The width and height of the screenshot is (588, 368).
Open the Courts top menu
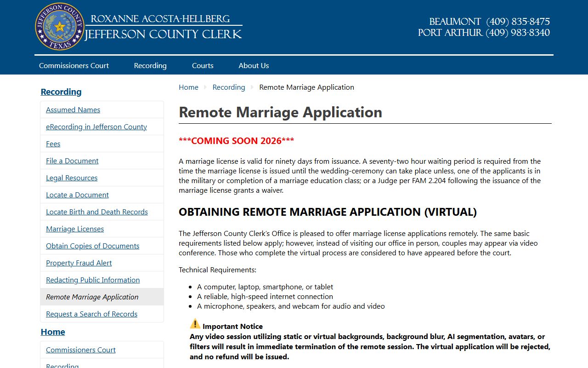click(x=203, y=65)
